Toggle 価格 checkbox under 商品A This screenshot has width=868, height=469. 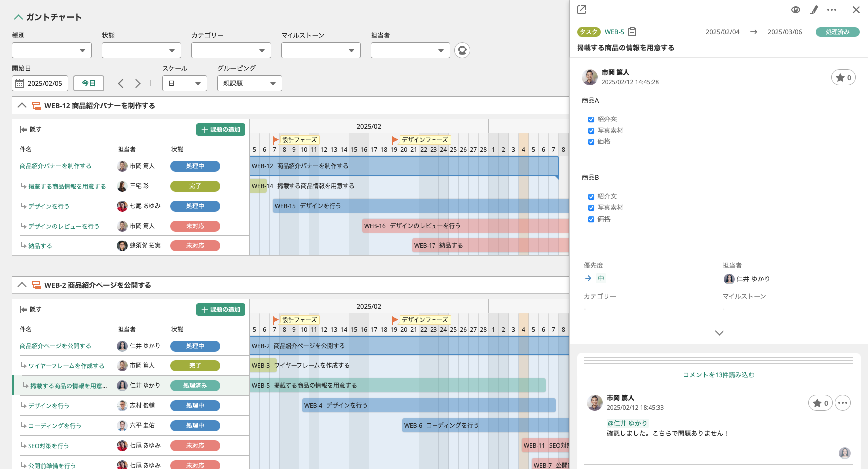(591, 142)
